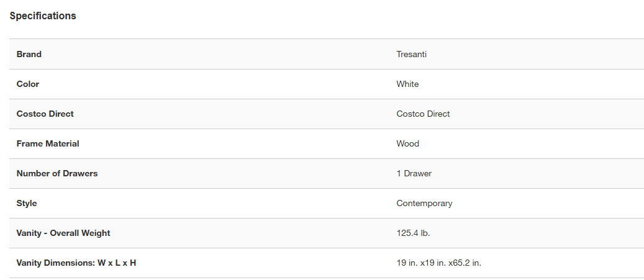Select the 1 Drawer value
Image resolution: width=644 pixels, height=280 pixels.
point(414,173)
